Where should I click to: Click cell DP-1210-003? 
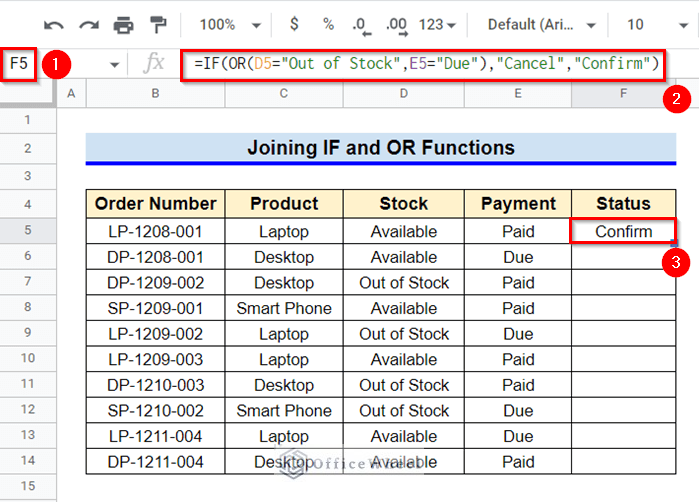pos(156,385)
